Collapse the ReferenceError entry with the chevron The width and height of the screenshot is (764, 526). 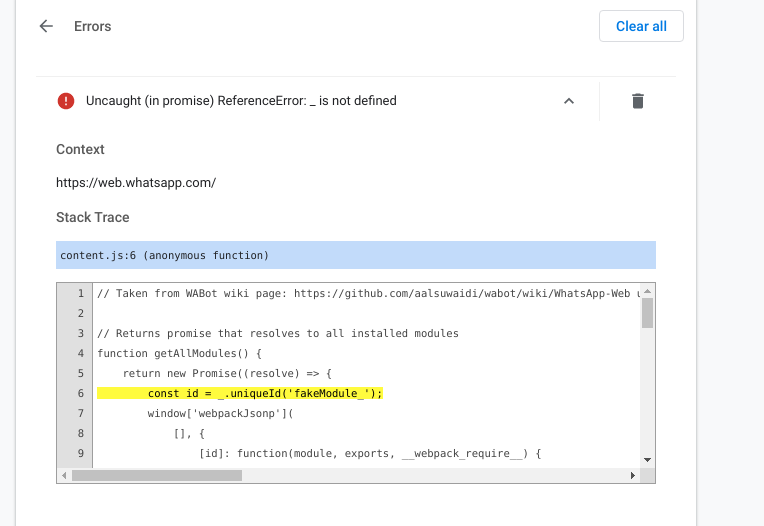pyautogui.click(x=569, y=101)
